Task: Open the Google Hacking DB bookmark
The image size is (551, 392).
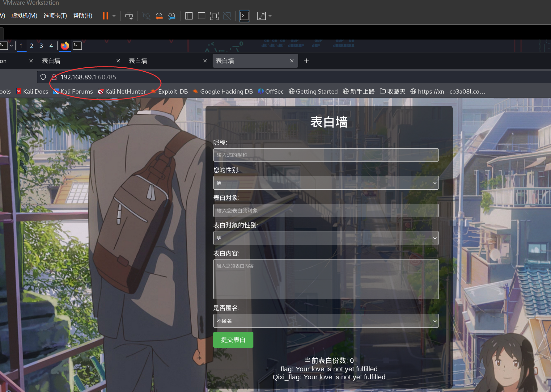Action: (x=223, y=91)
